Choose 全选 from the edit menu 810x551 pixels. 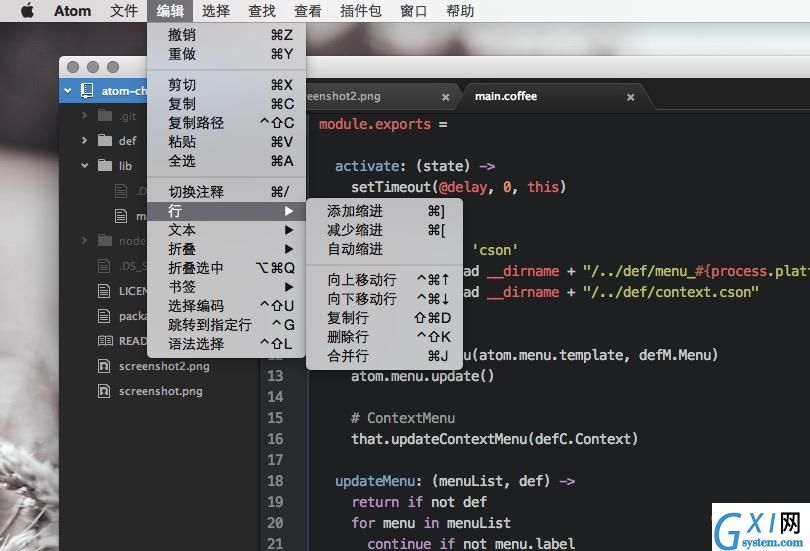pos(226,161)
